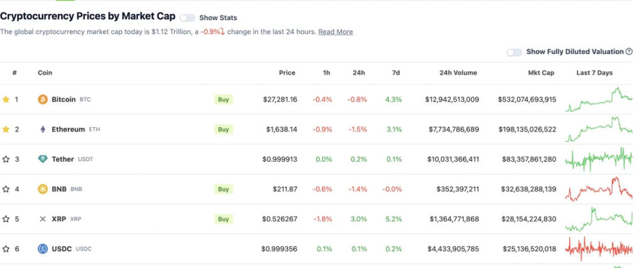
Task: Open Fully Diluted Valuation help question mark
Action: point(629,52)
